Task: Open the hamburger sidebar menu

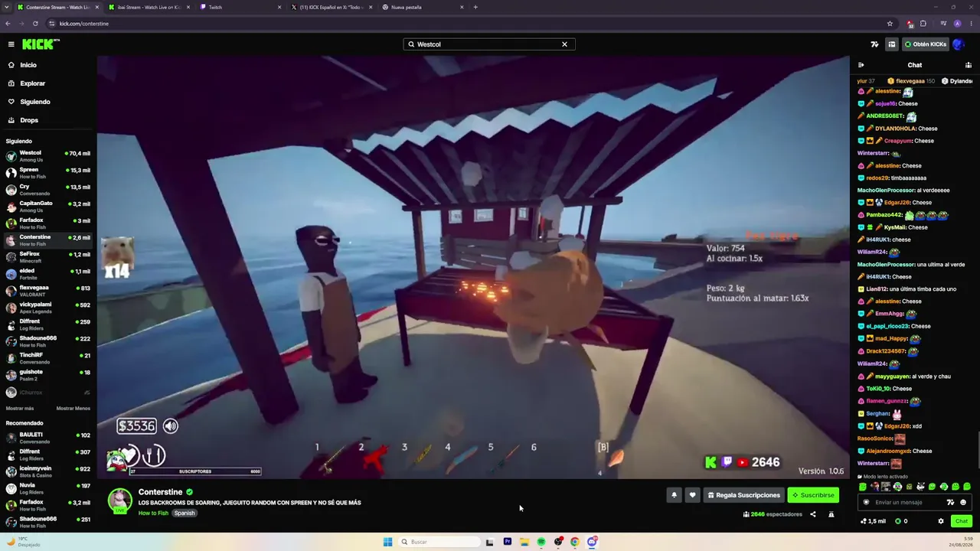Action: click(x=11, y=44)
